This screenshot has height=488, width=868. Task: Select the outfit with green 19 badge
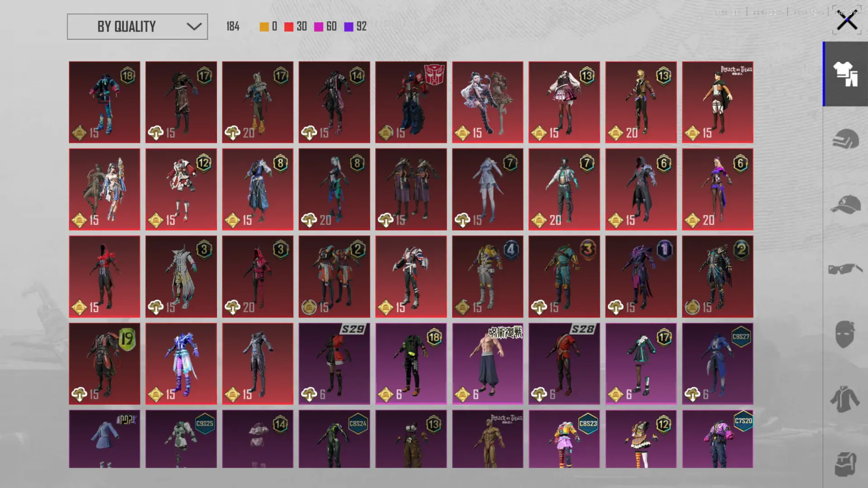pyautogui.click(x=104, y=364)
